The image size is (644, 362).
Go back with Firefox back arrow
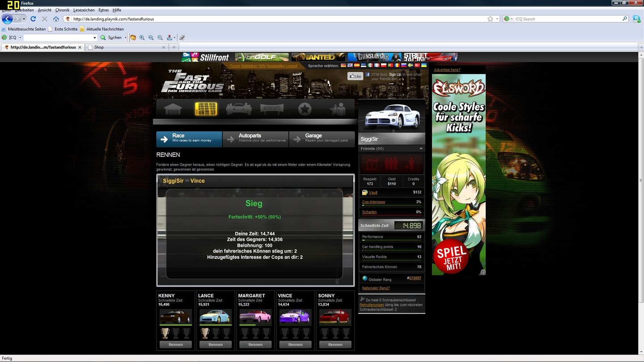point(7,19)
